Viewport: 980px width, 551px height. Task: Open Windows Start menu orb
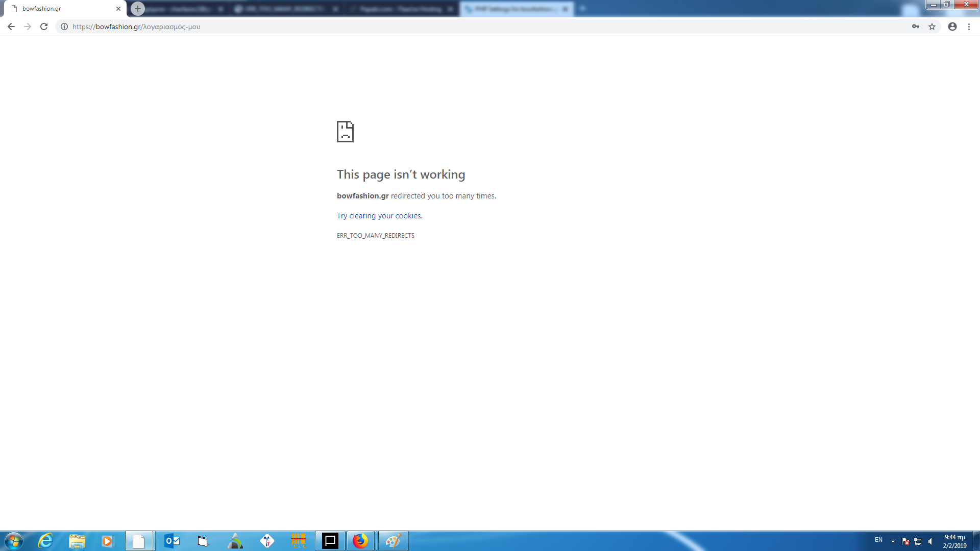click(x=14, y=541)
